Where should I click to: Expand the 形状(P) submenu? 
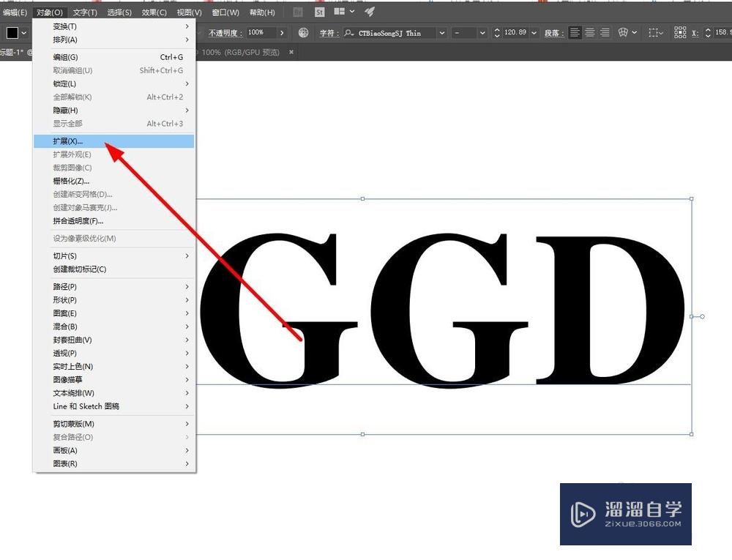click(x=114, y=300)
